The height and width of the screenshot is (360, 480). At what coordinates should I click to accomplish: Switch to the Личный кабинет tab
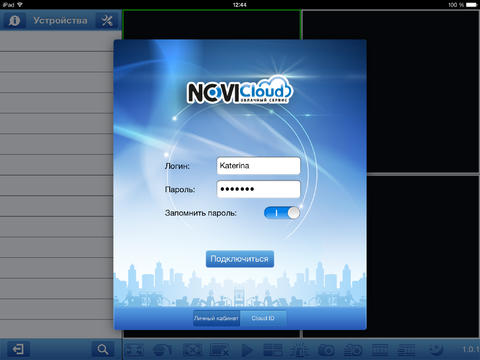point(216,318)
